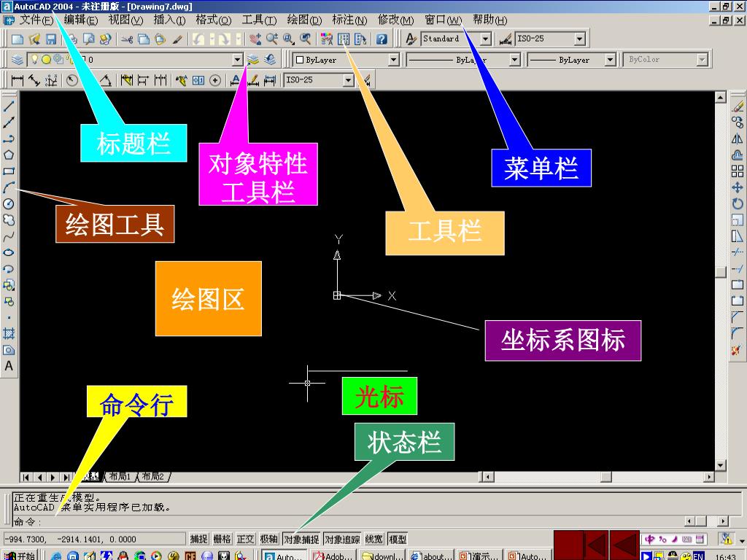Click the Aligned Dimension icon

coord(34,80)
